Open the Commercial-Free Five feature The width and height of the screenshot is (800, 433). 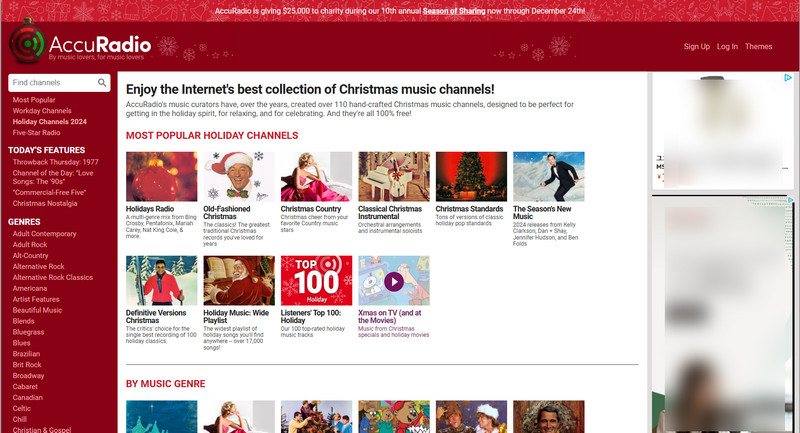pyautogui.click(x=49, y=192)
